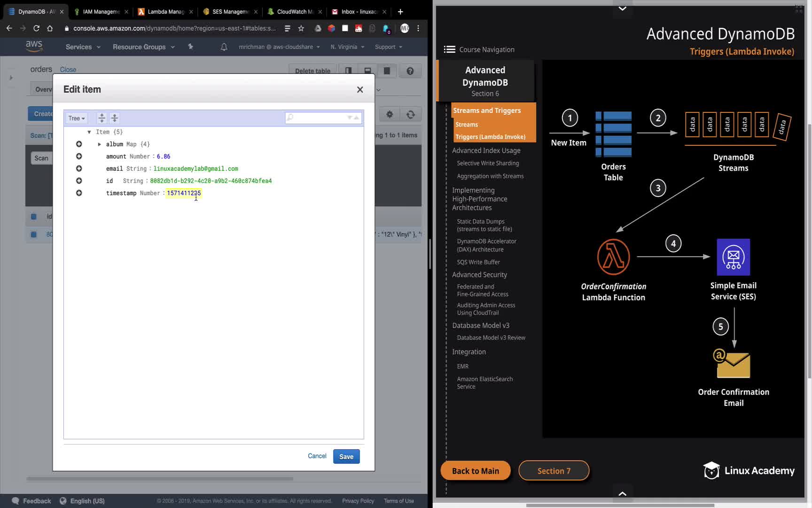Click the pin shortcut icon in AWS navbar
This screenshot has height=508, width=812.
[190, 47]
